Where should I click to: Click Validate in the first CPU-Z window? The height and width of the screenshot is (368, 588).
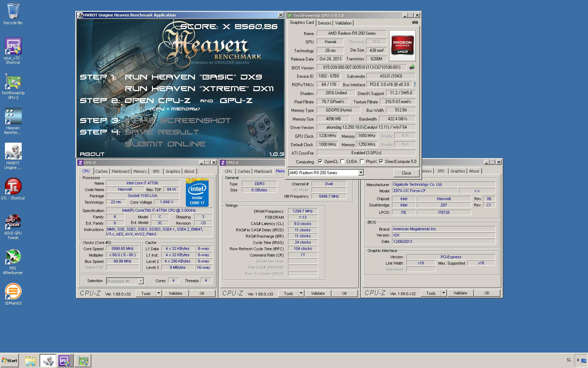175,293
